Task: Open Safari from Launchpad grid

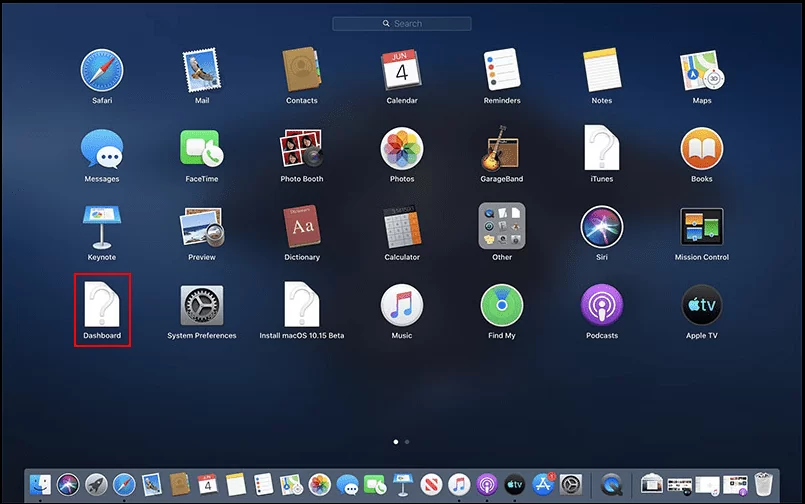Action: 101,69
